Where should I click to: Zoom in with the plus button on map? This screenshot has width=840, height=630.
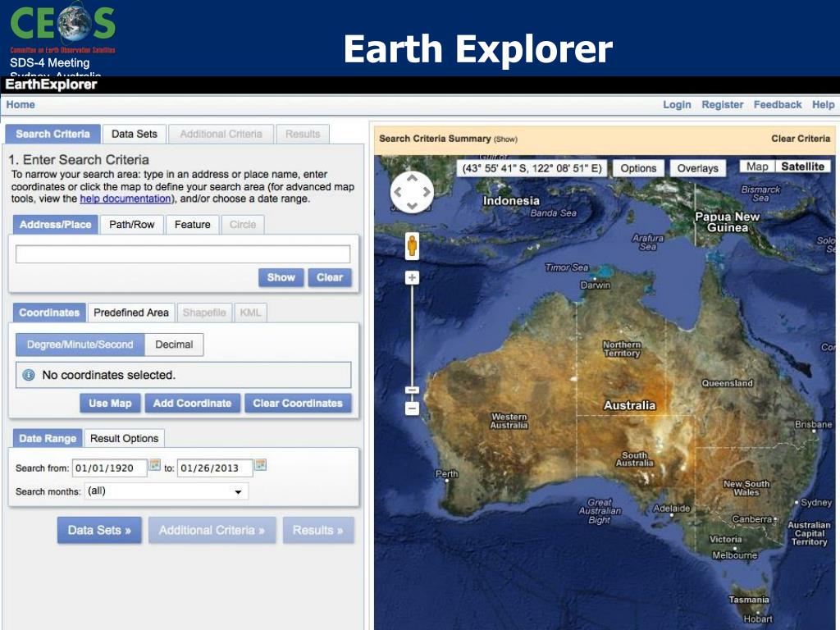tap(412, 277)
